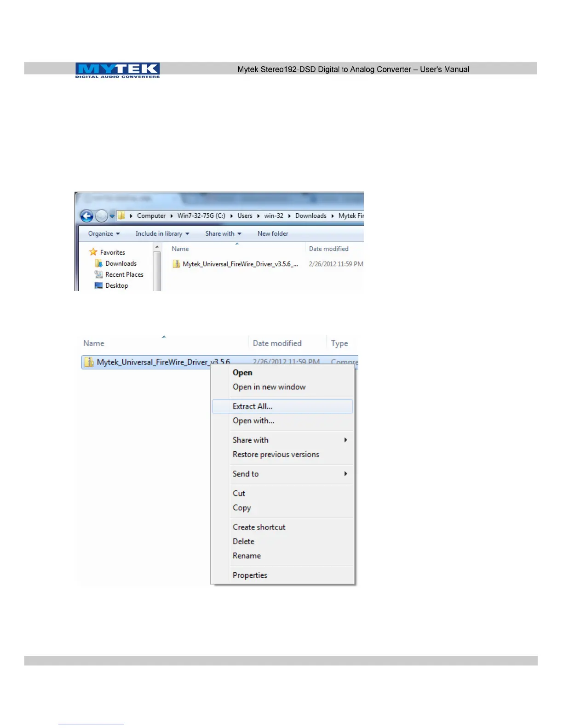Open recent locations dropdown beside forward button

tap(112, 216)
